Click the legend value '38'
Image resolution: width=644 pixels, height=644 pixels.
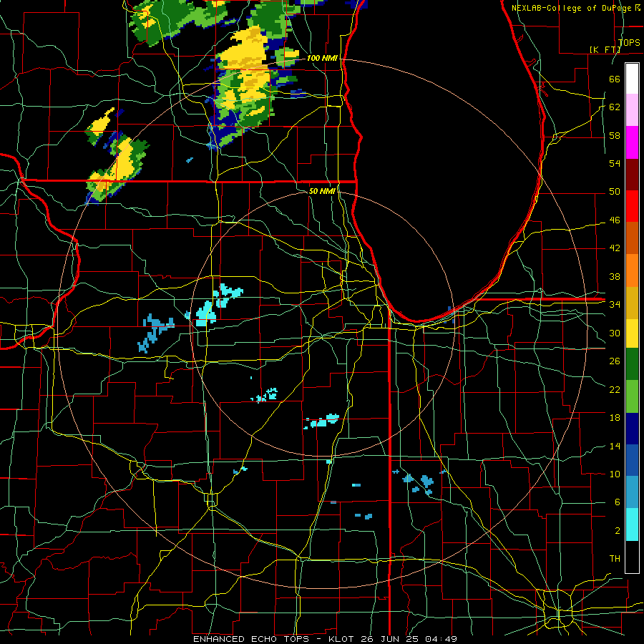pos(615,276)
